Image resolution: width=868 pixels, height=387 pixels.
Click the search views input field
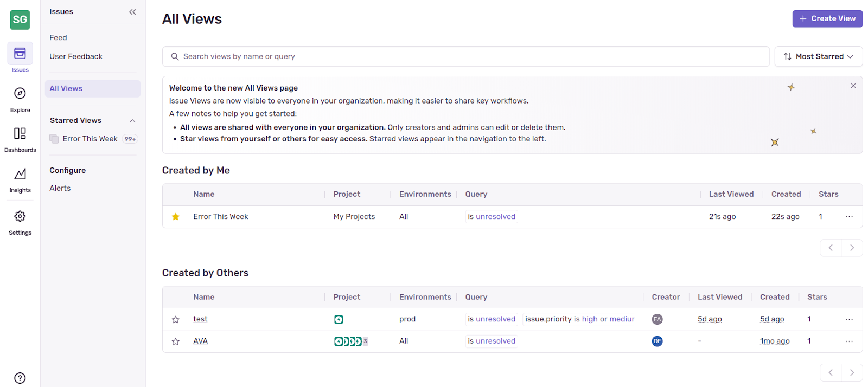[x=465, y=56]
